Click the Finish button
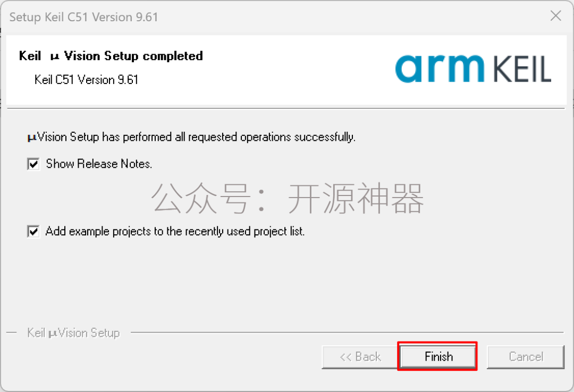The image size is (574, 392). coord(438,356)
